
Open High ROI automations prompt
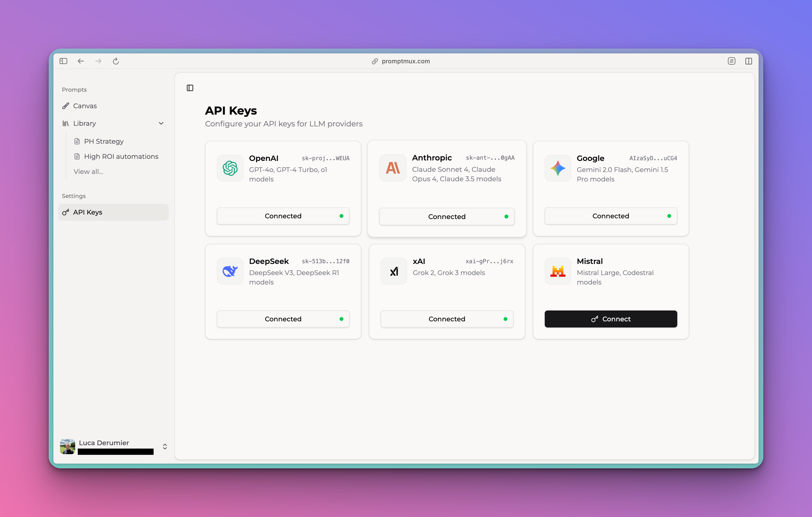point(121,156)
